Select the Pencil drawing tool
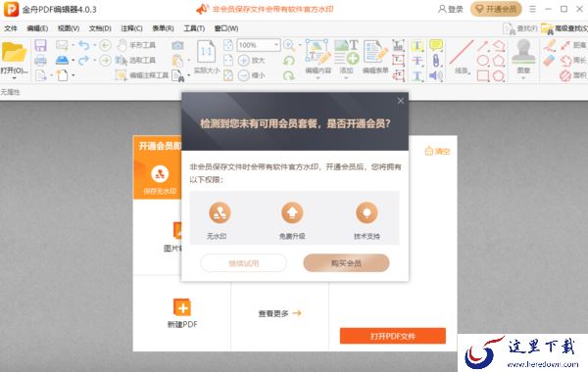 (x=549, y=45)
